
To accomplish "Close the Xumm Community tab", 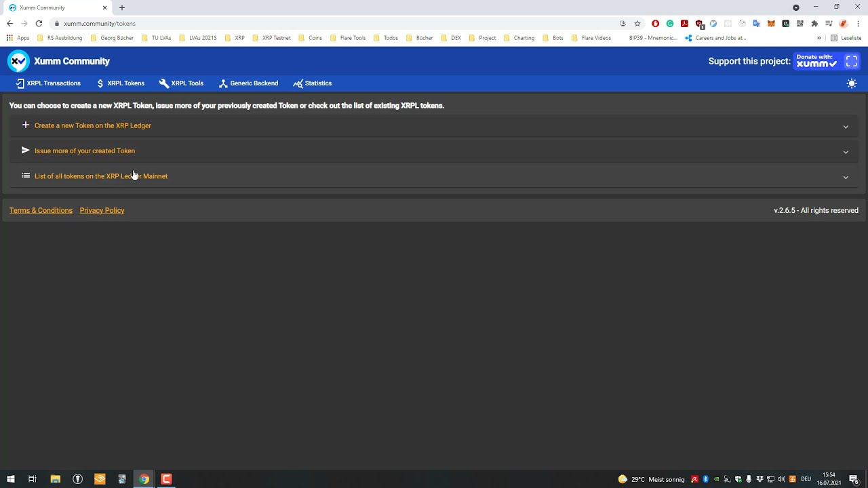I will click(104, 7).
